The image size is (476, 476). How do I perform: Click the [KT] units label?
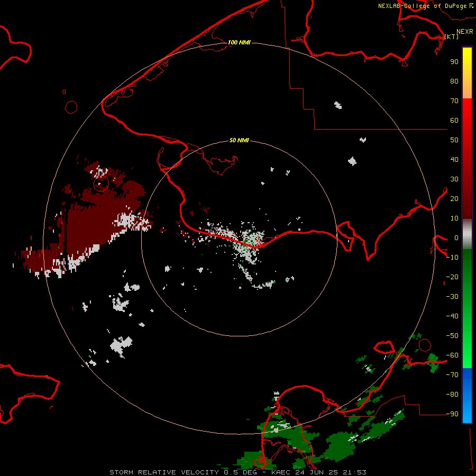pos(452,36)
